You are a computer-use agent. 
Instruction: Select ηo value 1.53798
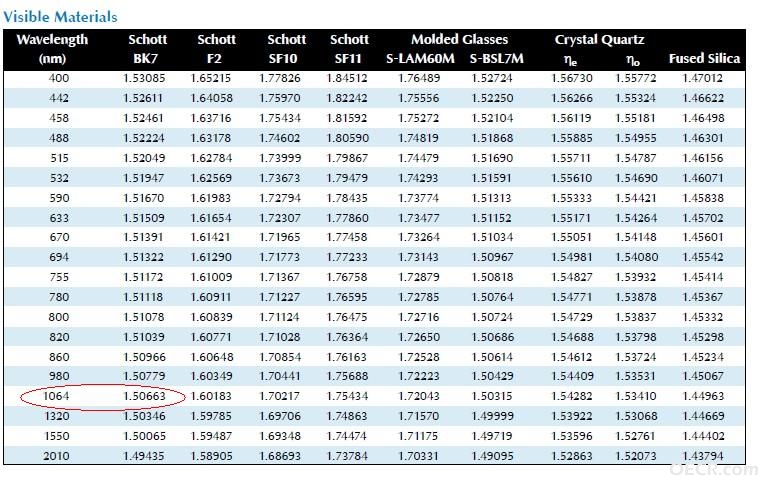(636, 337)
